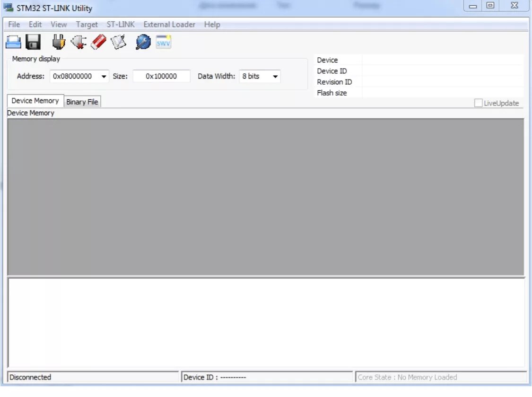Expand the Address dropdown arrow
Screen dimensions: 532x397
point(104,76)
